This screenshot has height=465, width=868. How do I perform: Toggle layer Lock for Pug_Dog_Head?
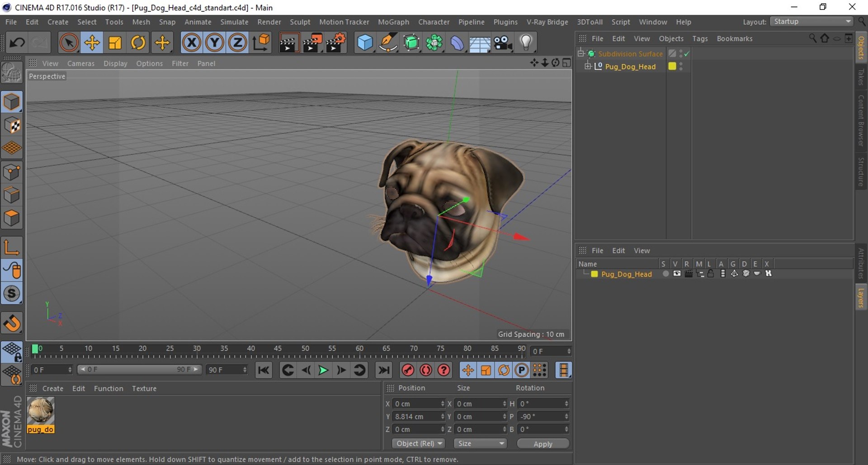tap(711, 274)
